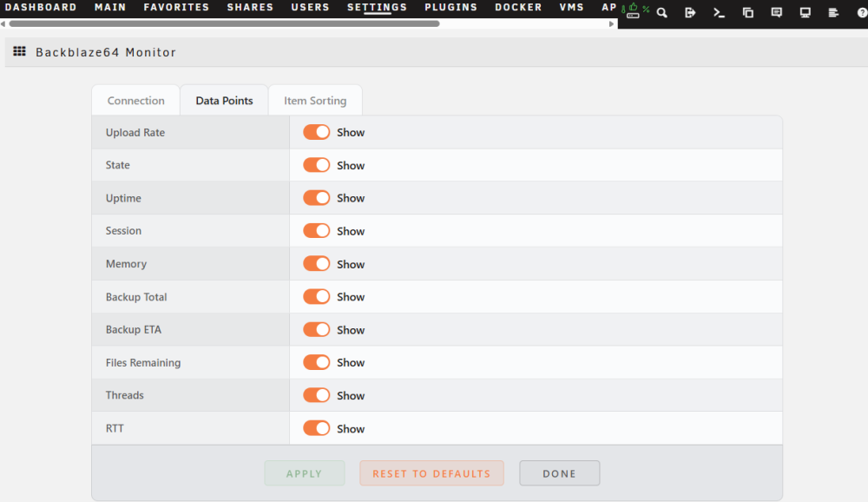
Task: Click the horizontal menu scrollbar thumb
Action: click(224, 23)
